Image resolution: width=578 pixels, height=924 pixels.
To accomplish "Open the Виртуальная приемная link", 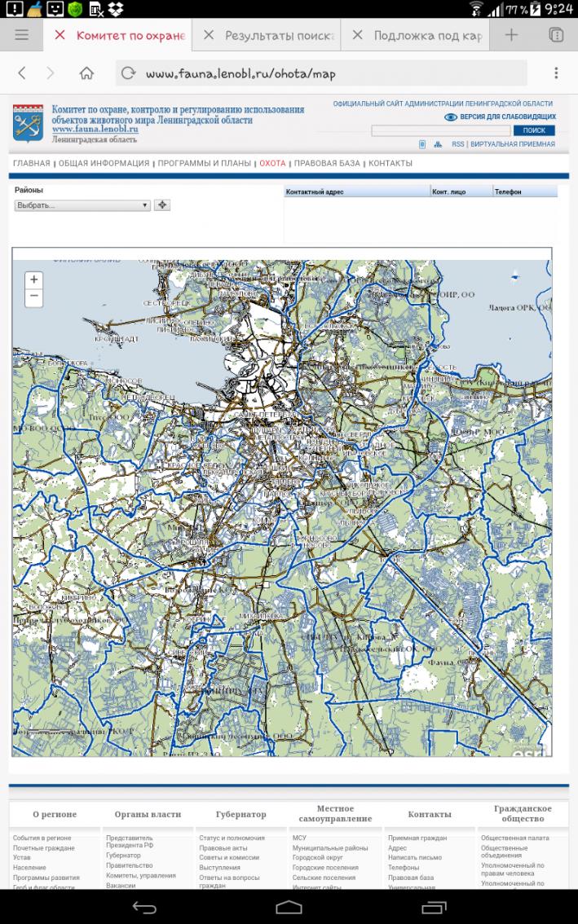I will click(x=512, y=144).
